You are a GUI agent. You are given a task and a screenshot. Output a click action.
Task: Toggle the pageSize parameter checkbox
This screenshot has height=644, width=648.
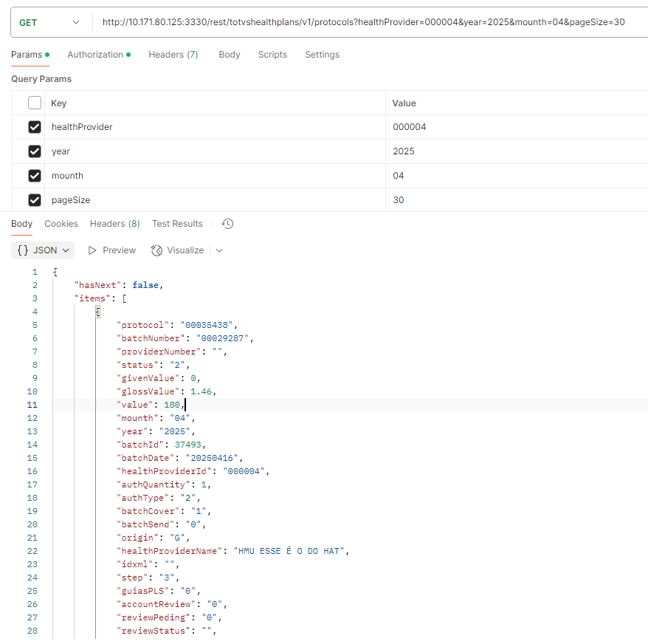tap(35, 200)
